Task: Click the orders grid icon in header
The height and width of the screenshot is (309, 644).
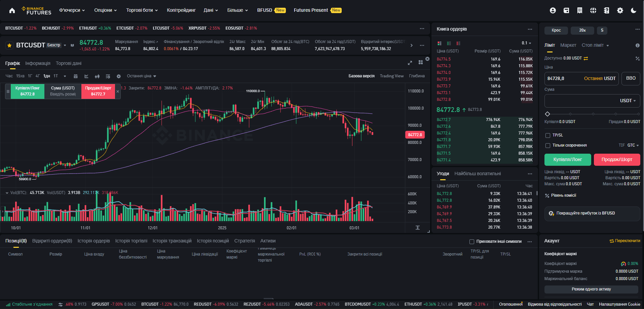Action: tap(580, 10)
